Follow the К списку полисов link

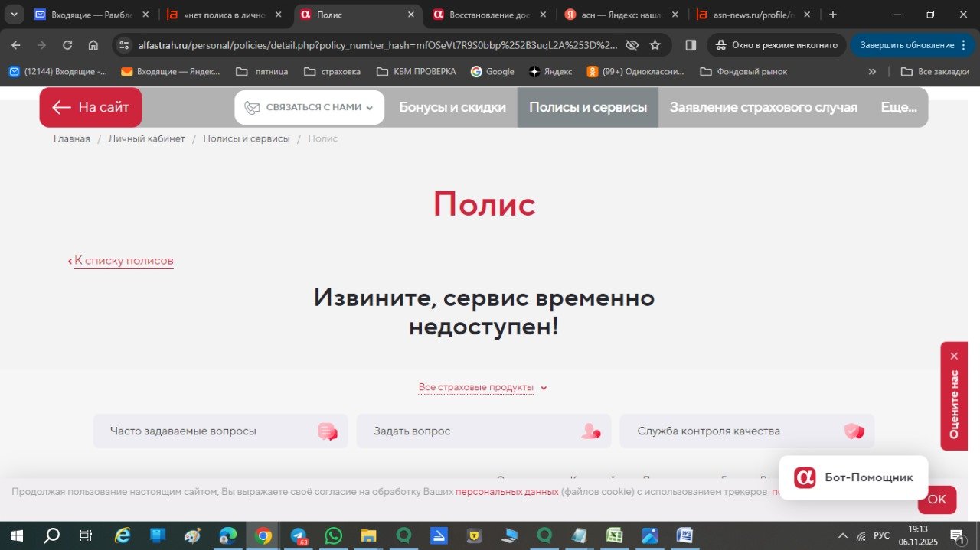[x=123, y=261]
